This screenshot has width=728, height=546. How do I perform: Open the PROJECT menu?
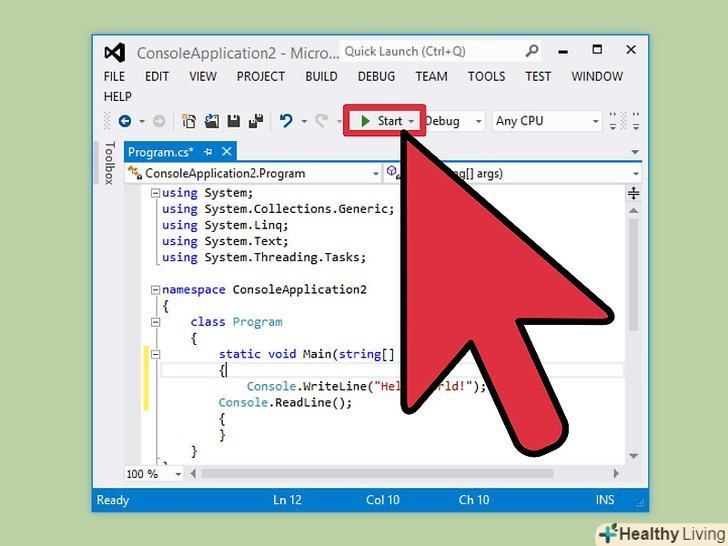pyautogui.click(x=261, y=77)
